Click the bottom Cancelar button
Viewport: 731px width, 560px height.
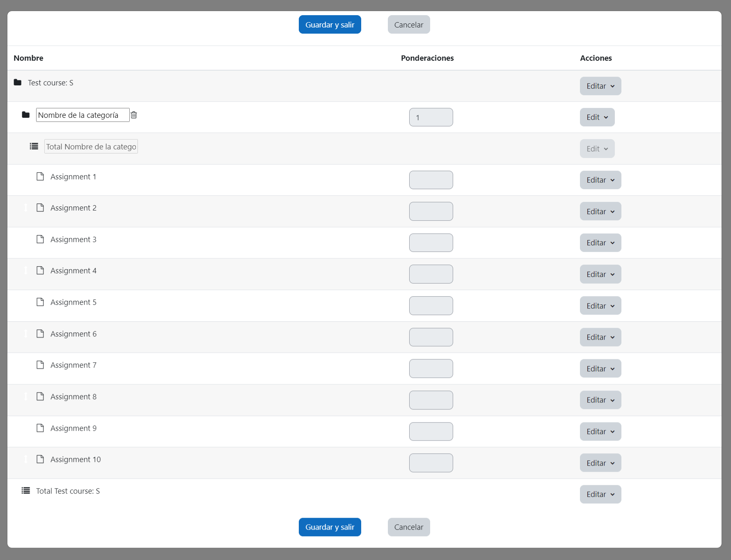[x=409, y=527]
